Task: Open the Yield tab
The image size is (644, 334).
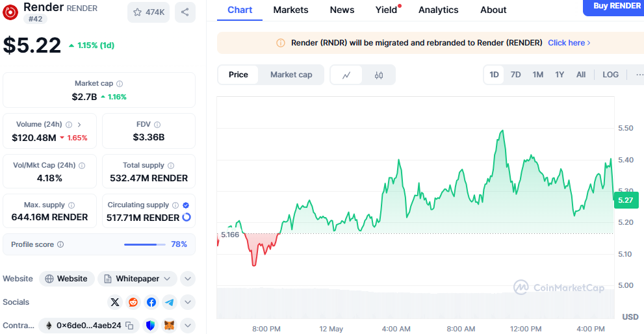Action: (387, 10)
